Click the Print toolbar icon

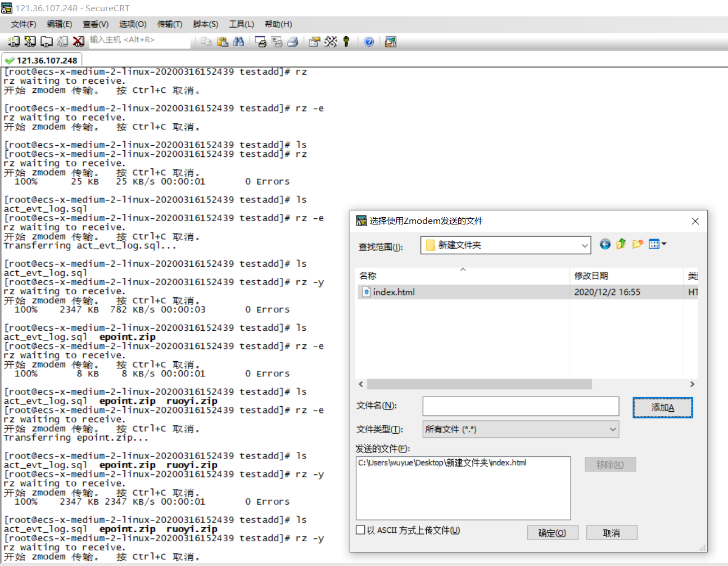292,42
